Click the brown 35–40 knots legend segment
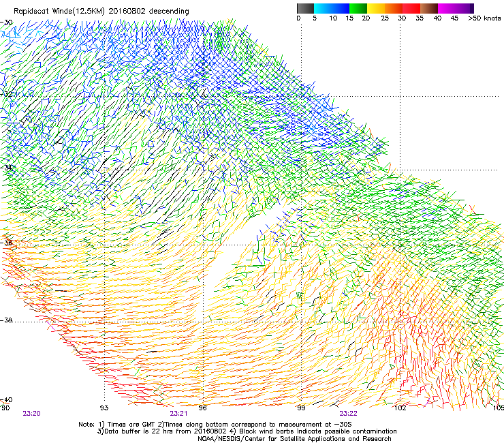This screenshot has height=443, width=504. (429, 8)
